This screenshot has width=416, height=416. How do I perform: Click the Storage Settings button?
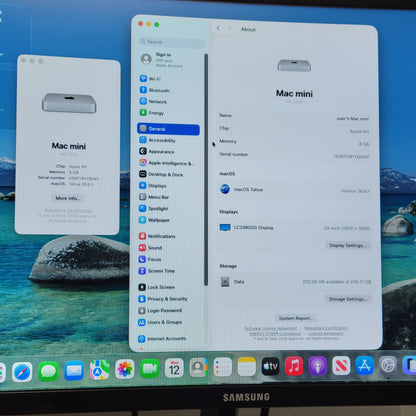347,299
